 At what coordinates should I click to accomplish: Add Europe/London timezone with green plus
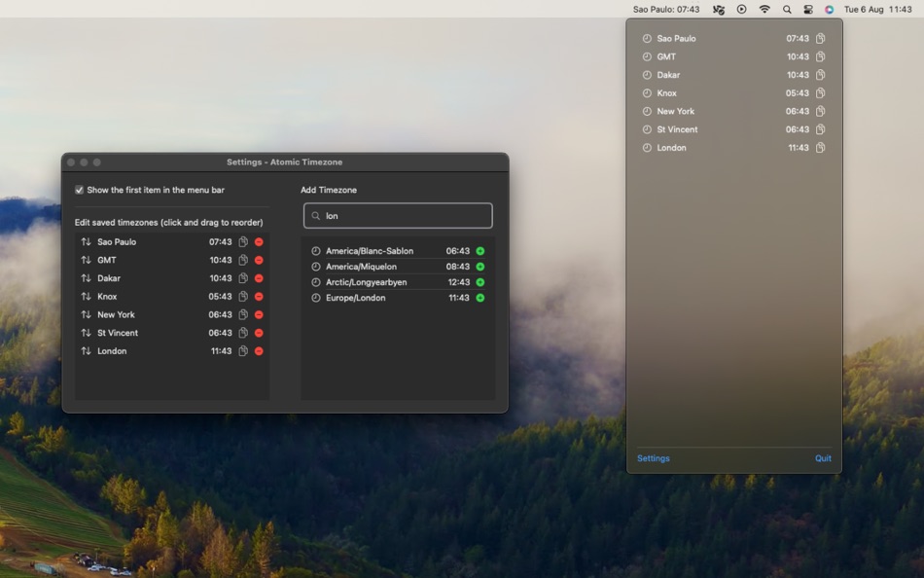pos(480,298)
